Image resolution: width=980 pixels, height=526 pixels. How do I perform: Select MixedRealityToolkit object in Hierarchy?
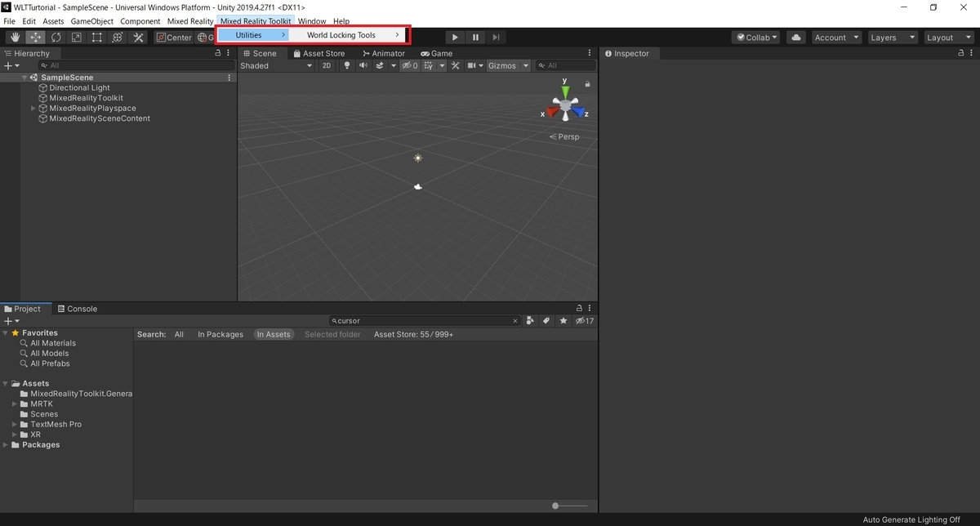(x=86, y=98)
